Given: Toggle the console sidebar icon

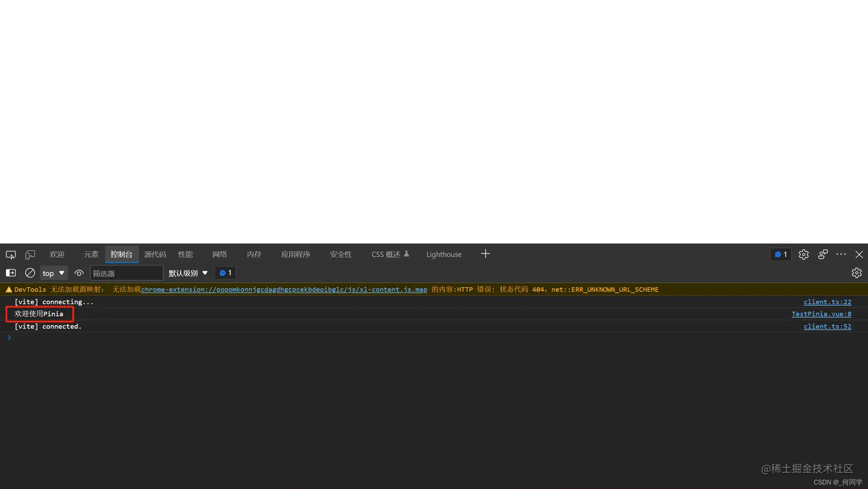Looking at the screenshot, I should (x=11, y=273).
